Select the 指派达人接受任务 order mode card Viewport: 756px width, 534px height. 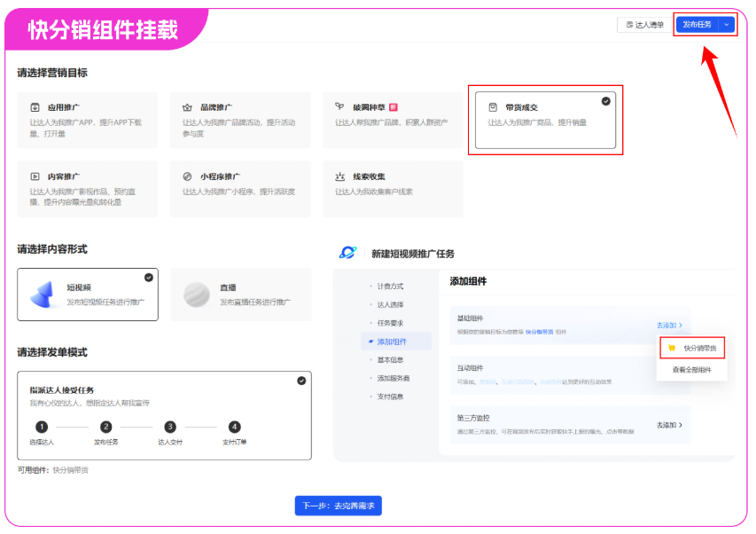point(165,415)
